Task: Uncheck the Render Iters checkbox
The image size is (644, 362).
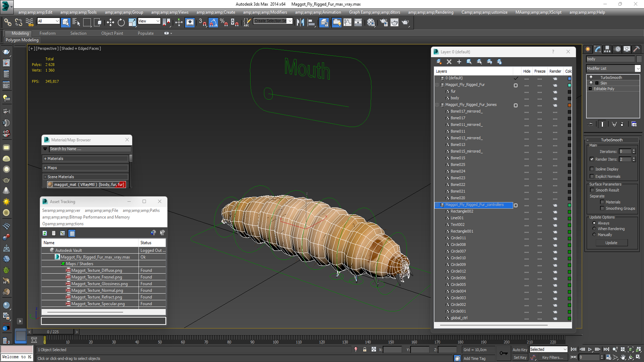Action: tap(592, 159)
